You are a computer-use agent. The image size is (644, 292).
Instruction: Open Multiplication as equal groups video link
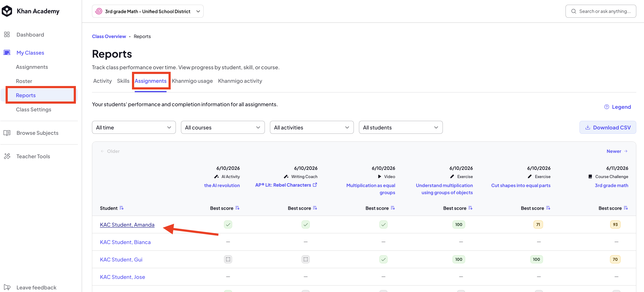[x=371, y=189]
